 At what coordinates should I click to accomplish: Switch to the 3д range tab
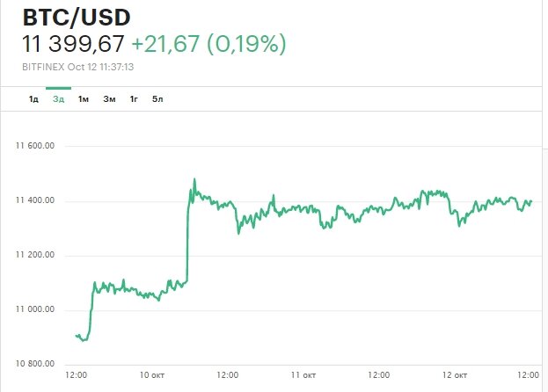(58, 98)
